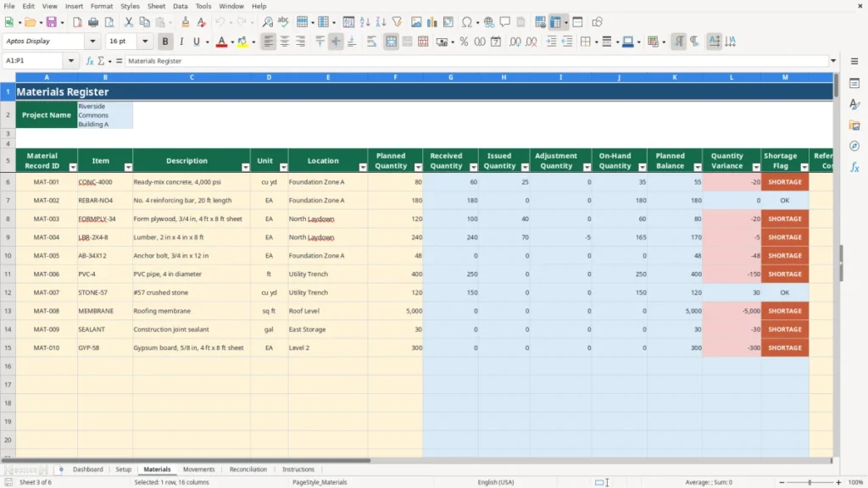Viewport: 868px width, 488px height.
Task: Open the Sheet menu
Action: pyautogui.click(x=156, y=6)
